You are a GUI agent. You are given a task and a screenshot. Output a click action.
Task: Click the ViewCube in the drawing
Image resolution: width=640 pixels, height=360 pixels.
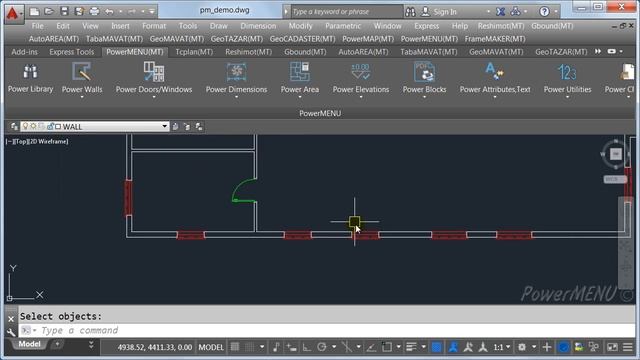tap(616, 154)
